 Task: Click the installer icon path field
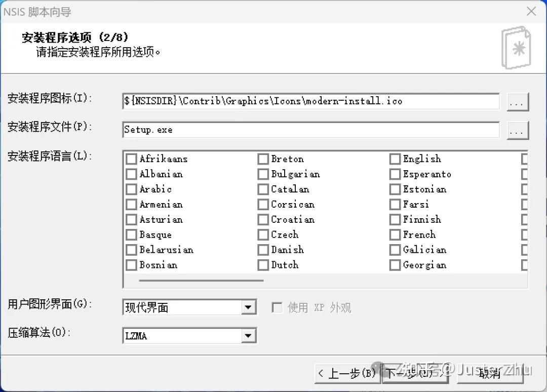click(x=310, y=101)
